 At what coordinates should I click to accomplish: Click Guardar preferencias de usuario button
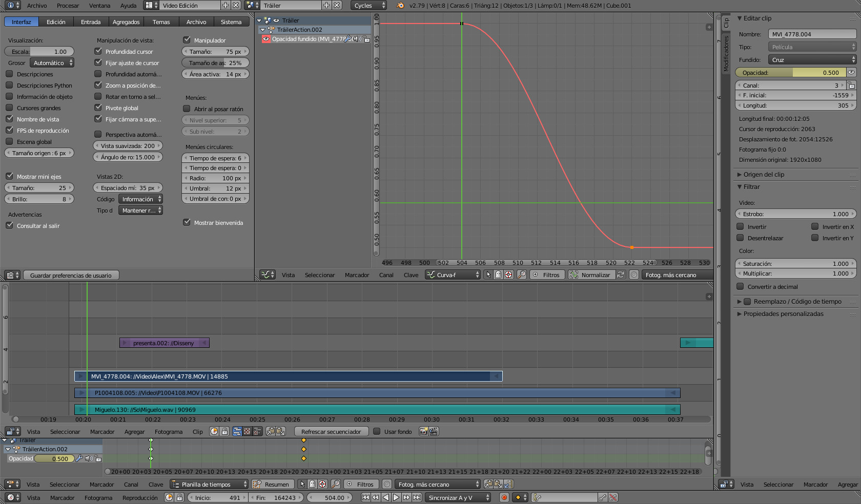click(71, 276)
